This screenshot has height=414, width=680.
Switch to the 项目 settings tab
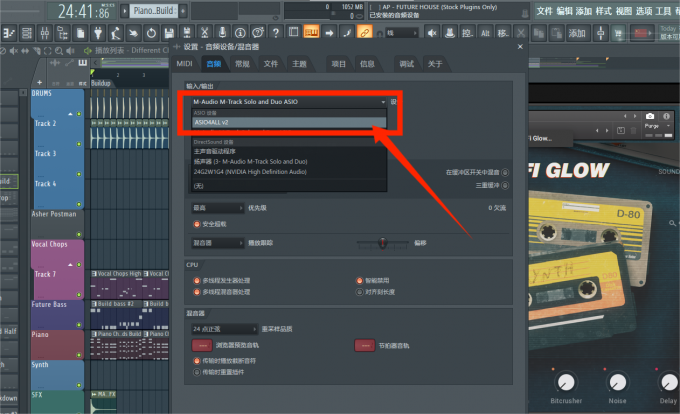pos(339,64)
